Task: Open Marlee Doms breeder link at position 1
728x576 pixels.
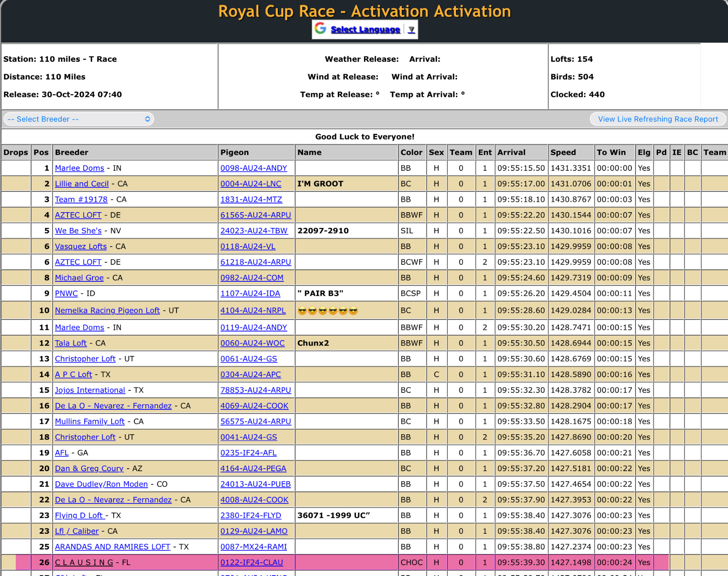Action: point(80,168)
